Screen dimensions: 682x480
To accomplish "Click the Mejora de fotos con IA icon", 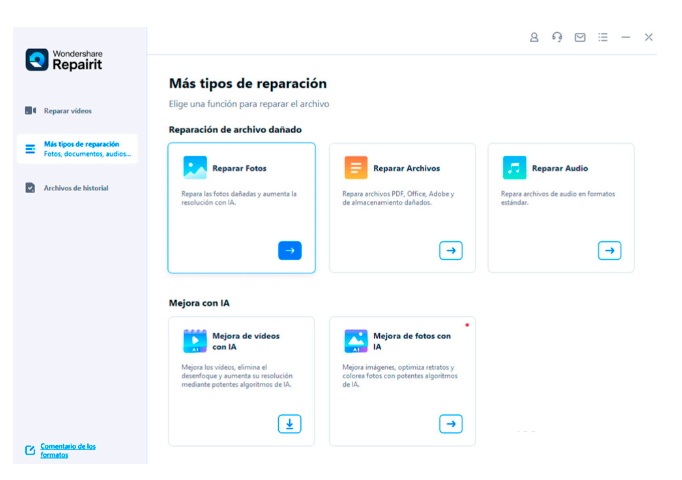I will pyautogui.click(x=356, y=341).
